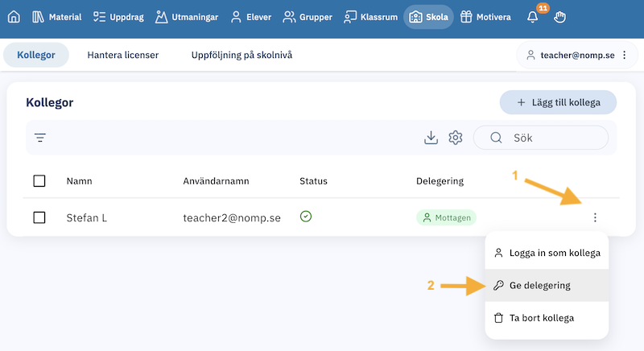
Task: Go to the home page icon
Action: pyautogui.click(x=14, y=17)
